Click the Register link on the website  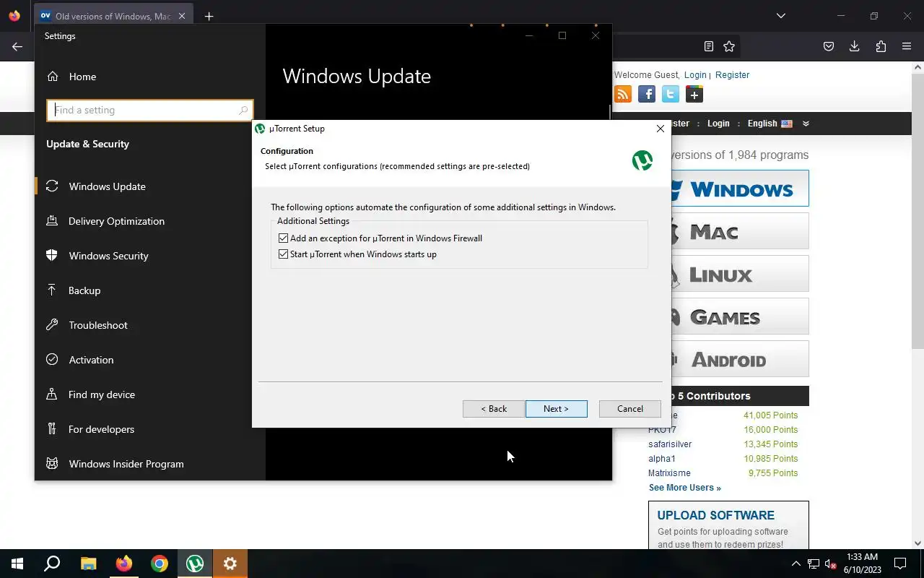[x=732, y=75]
